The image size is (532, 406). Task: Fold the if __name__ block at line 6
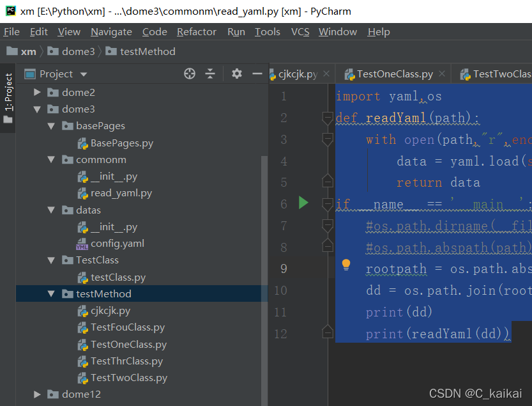tap(328, 205)
